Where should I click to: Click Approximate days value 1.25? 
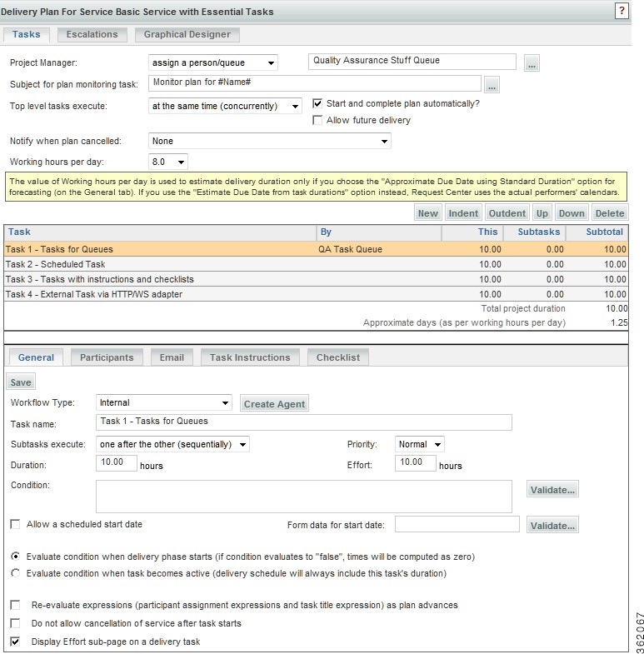tap(619, 322)
